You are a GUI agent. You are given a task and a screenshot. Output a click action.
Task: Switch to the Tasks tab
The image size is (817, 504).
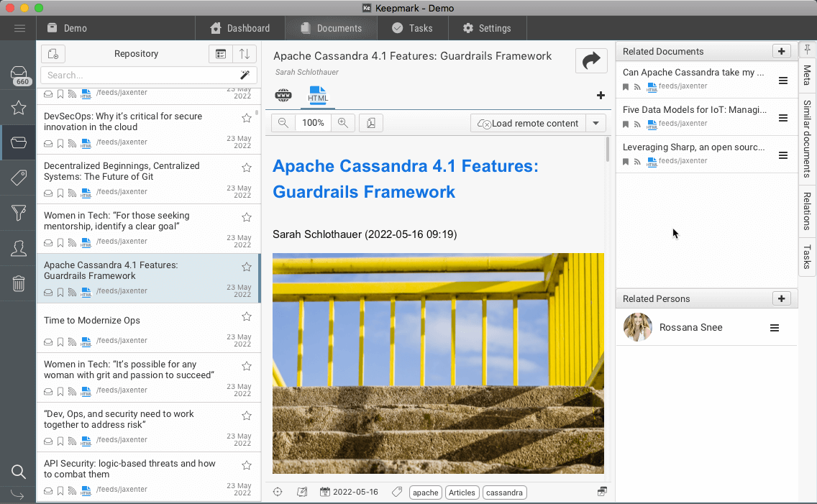click(x=412, y=28)
